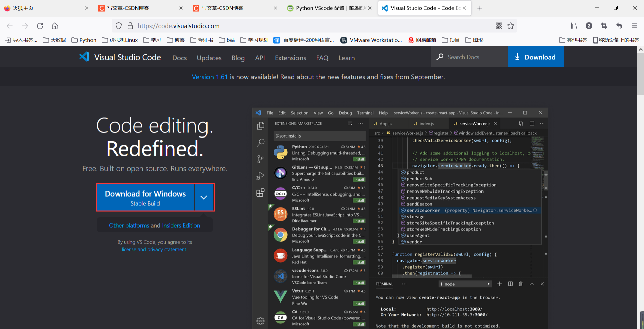Open the 导入书签 bookmark item

pyautogui.click(x=21, y=40)
